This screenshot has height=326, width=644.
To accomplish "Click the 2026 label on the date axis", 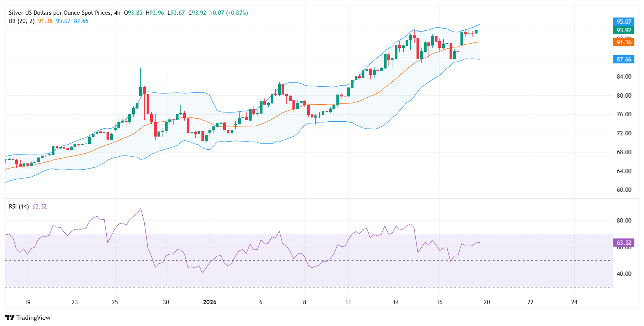I will (210, 302).
